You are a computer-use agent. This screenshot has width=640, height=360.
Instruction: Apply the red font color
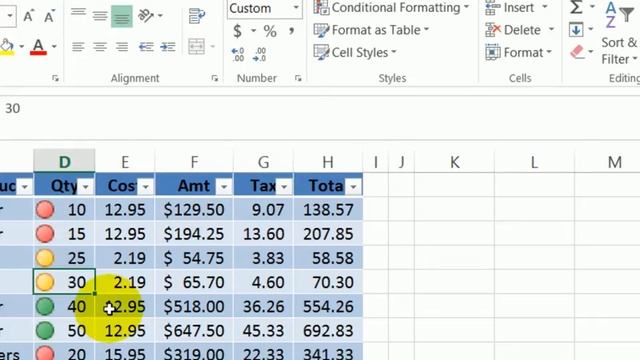click(x=38, y=47)
